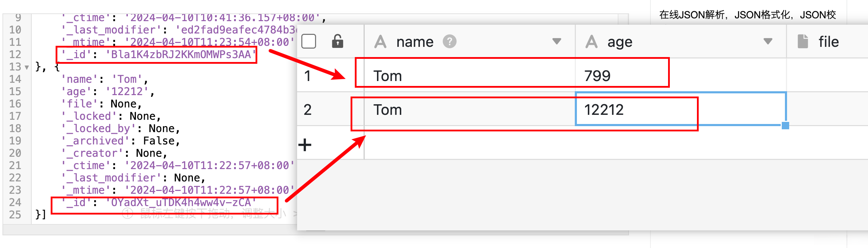Select row number 2 in the table
Screen dimensions: 868x248
pos(308,110)
